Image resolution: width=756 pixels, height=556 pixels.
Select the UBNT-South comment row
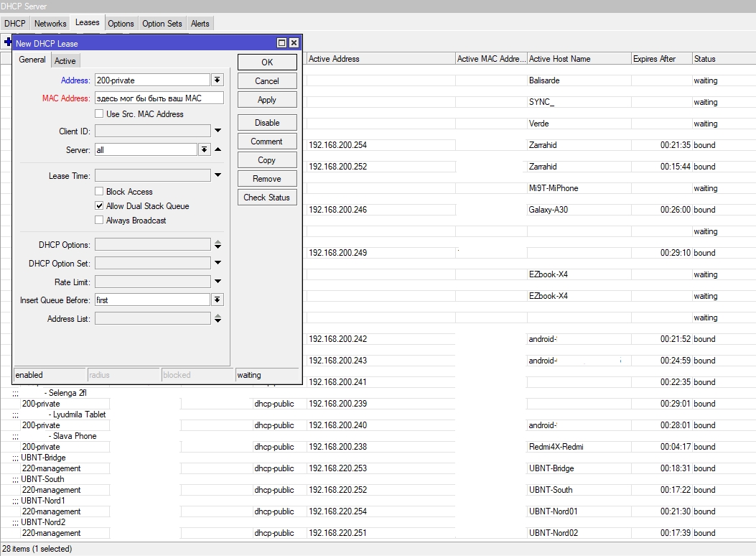(x=42, y=479)
